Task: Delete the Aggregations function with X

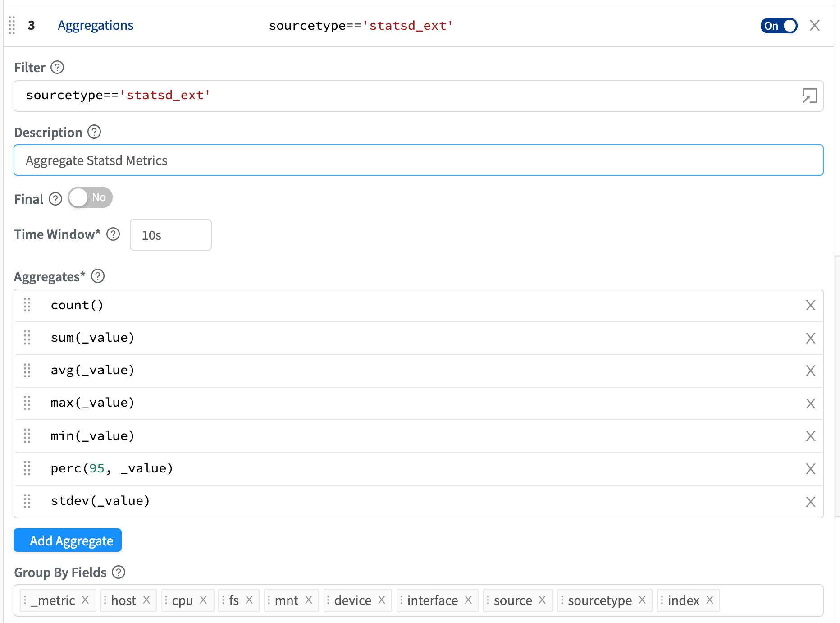Action: pos(814,26)
